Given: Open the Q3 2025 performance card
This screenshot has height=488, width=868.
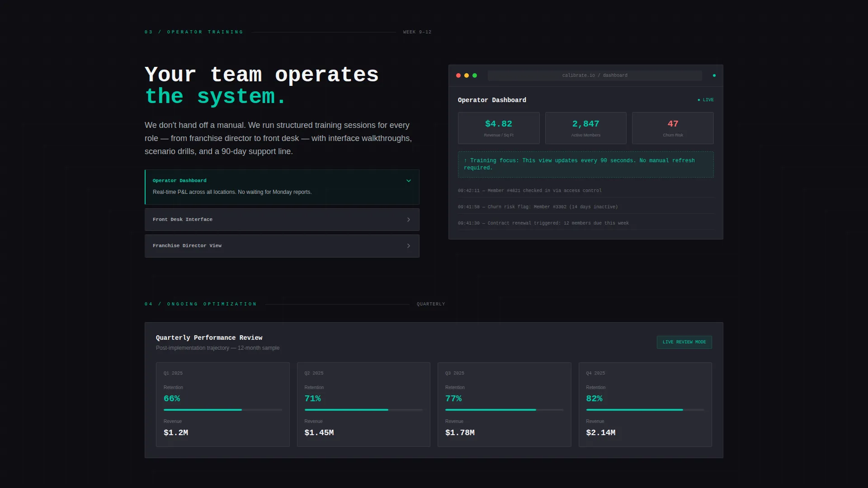Looking at the screenshot, I should pyautogui.click(x=505, y=404).
